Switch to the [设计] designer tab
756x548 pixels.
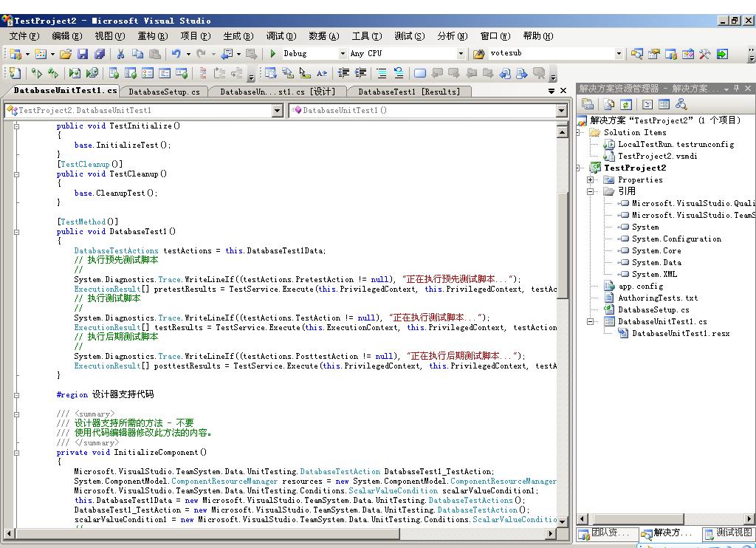tap(278, 92)
